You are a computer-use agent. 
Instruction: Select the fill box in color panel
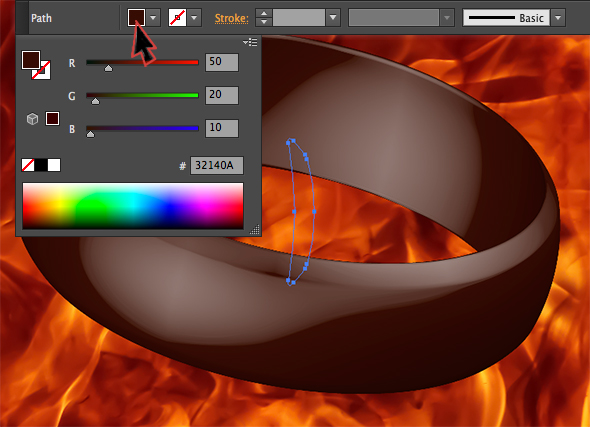(x=31, y=60)
